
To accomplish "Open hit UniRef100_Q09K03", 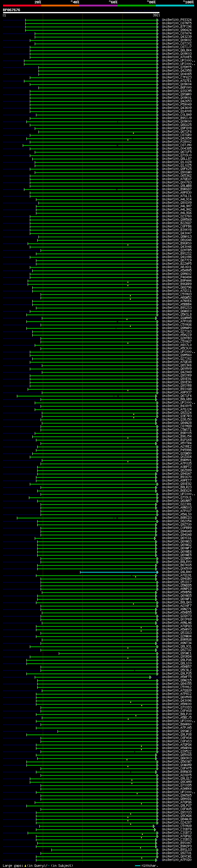I will click(176, 54).
